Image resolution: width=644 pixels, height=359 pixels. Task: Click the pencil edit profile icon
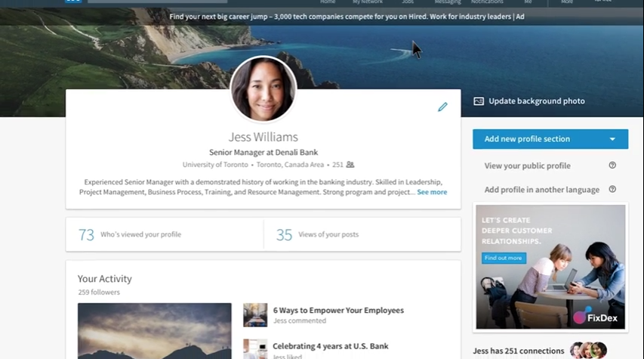tap(442, 107)
